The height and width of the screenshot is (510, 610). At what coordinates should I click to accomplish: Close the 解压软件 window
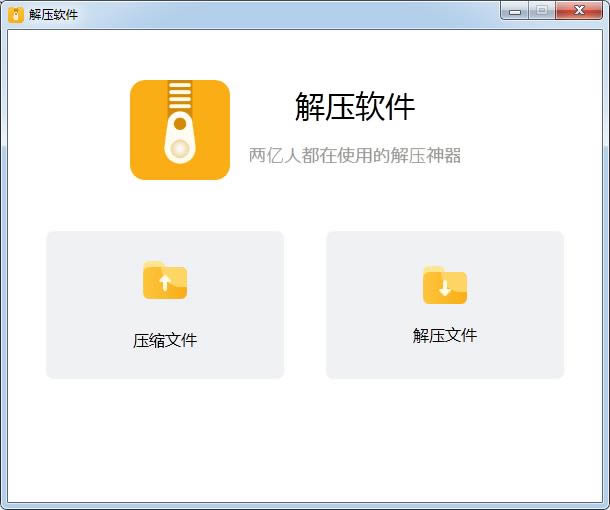click(x=579, y=11)
